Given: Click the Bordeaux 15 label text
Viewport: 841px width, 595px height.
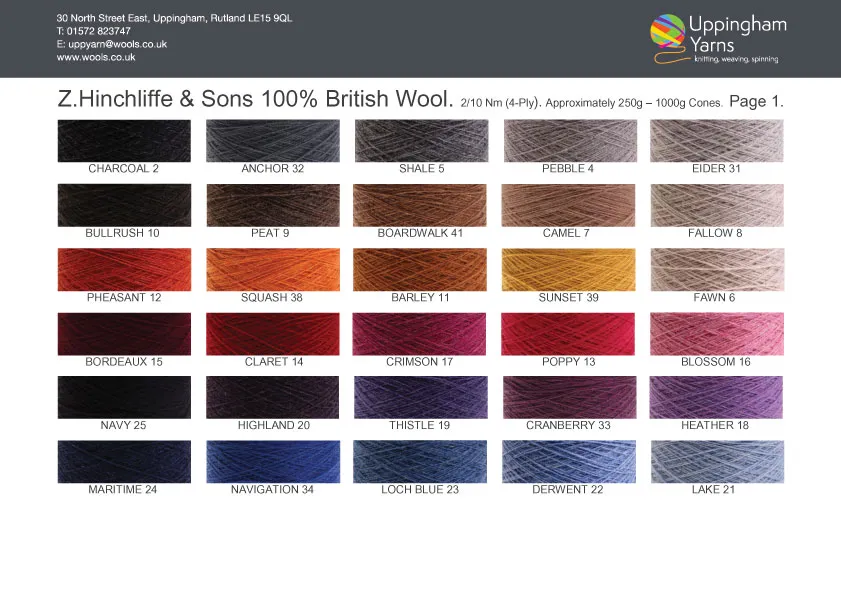Looking at the screenshot, I should (x=124, y=362).
